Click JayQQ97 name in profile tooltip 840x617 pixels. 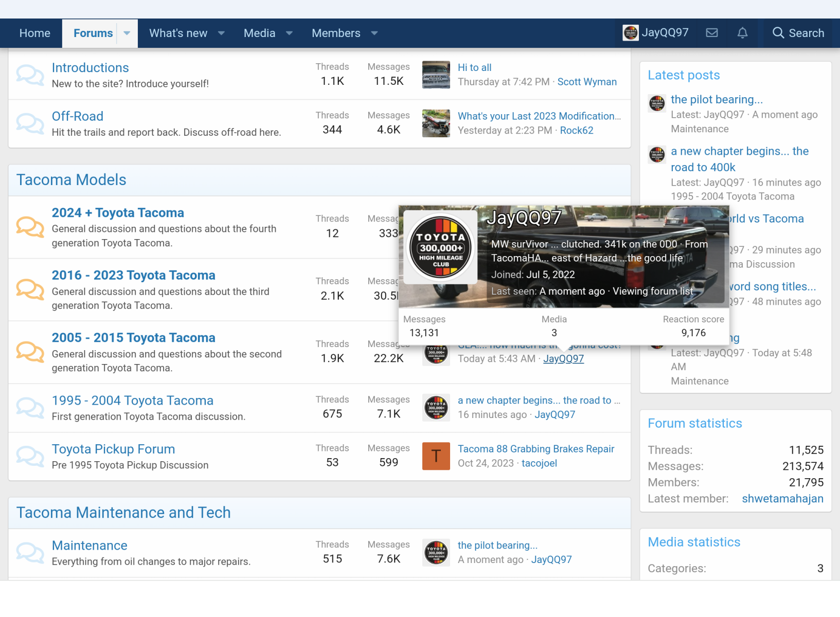[524, 218]
